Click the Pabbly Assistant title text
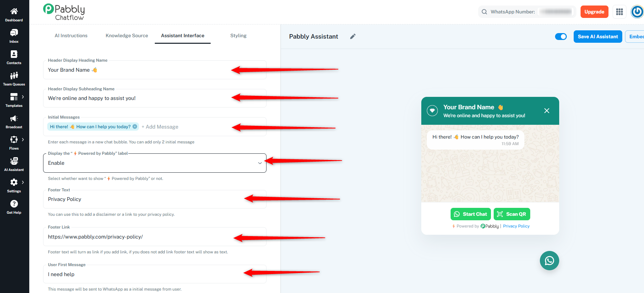 pos(314,37)
